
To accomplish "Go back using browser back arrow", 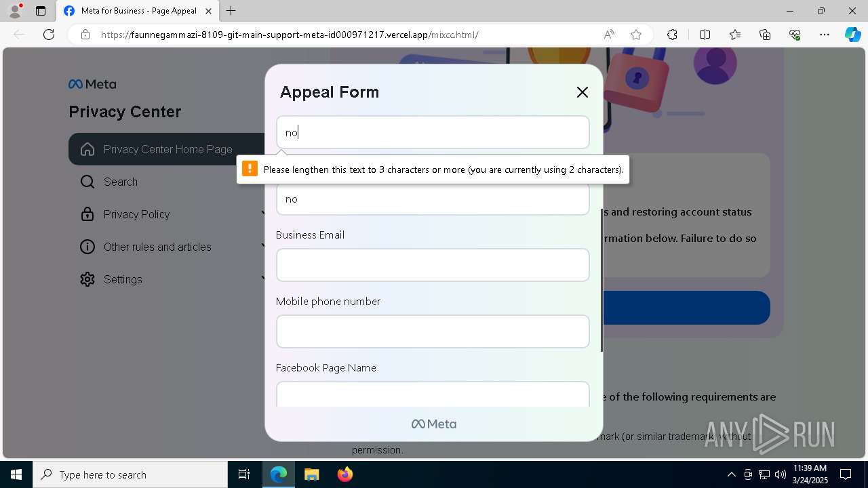I will click(19, 35).
